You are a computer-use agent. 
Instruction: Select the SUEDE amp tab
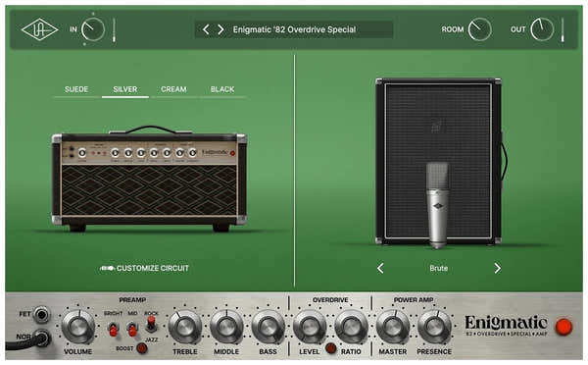76,89
